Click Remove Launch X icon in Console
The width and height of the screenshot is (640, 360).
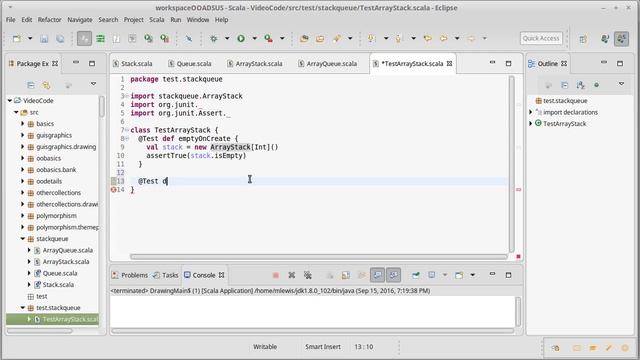tap(291, 276)
